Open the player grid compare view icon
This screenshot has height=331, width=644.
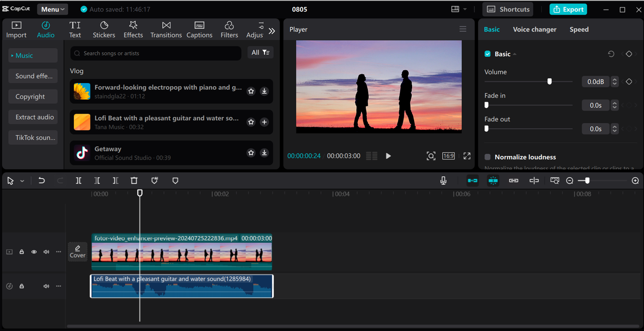coord(372,156)
